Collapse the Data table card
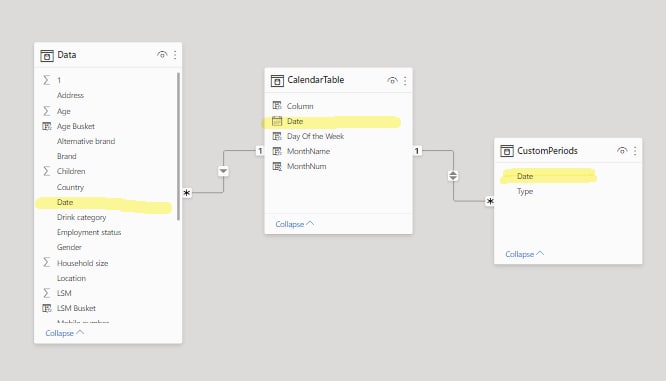 [65, 333]
